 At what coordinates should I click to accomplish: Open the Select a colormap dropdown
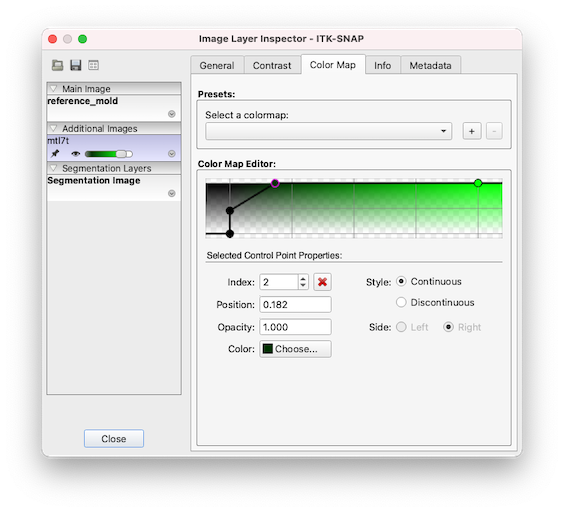[x=328, y=131]
